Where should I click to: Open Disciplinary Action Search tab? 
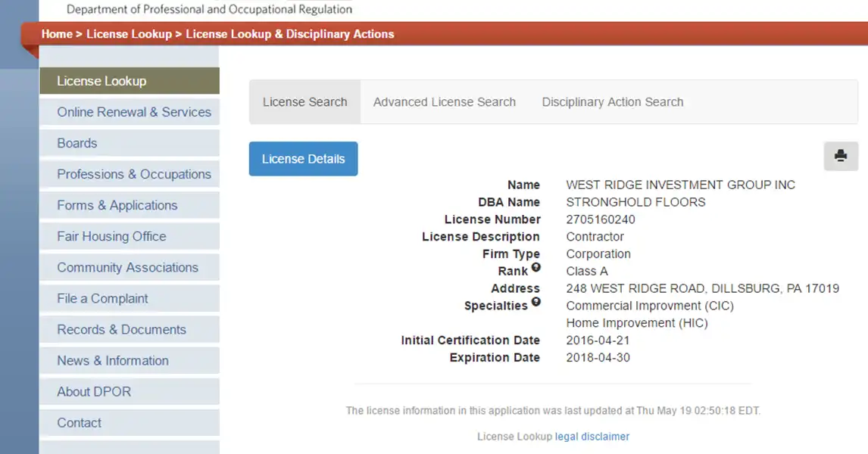[612, 101]
